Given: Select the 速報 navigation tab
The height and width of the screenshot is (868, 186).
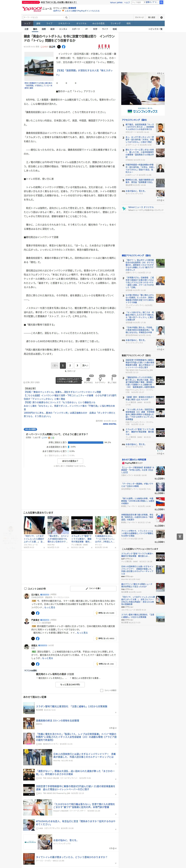Looking at the screenshot, I should (x=38, y=24).
